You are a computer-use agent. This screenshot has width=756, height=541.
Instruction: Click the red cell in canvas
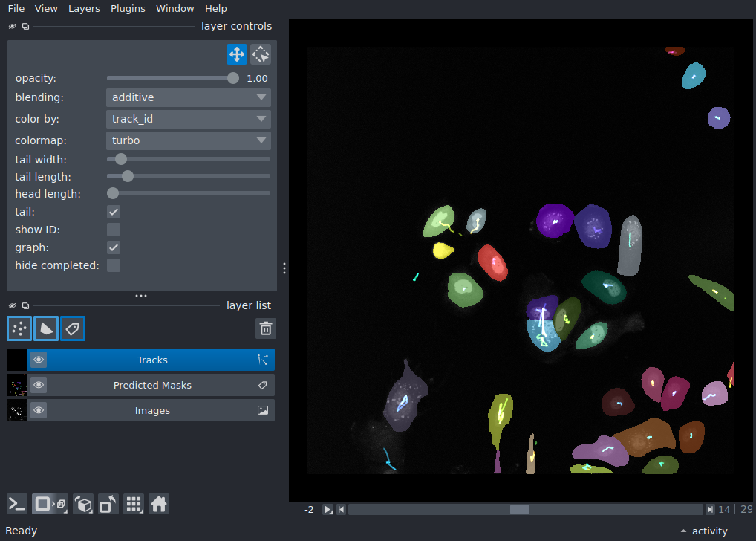click(x=493, y=263)
